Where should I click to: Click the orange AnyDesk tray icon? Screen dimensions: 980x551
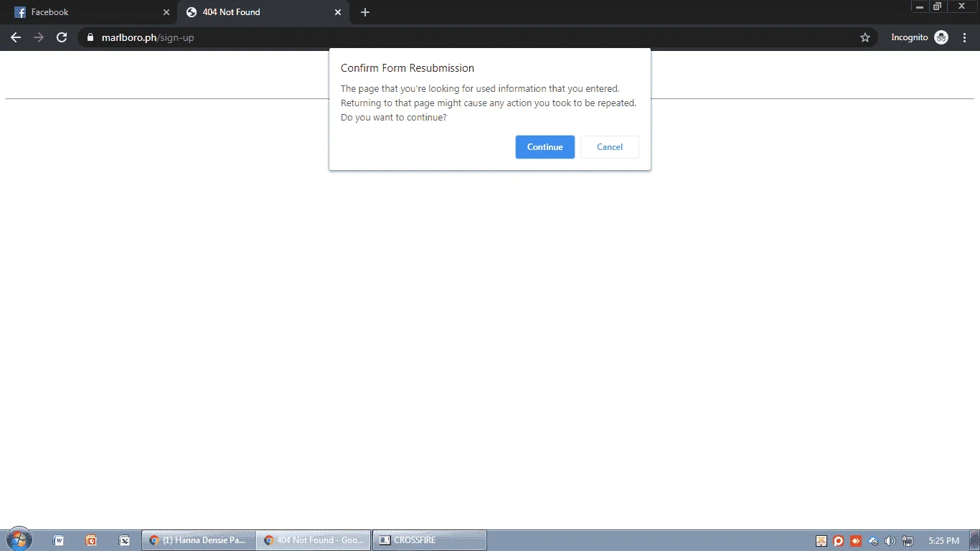pos(856,541)
